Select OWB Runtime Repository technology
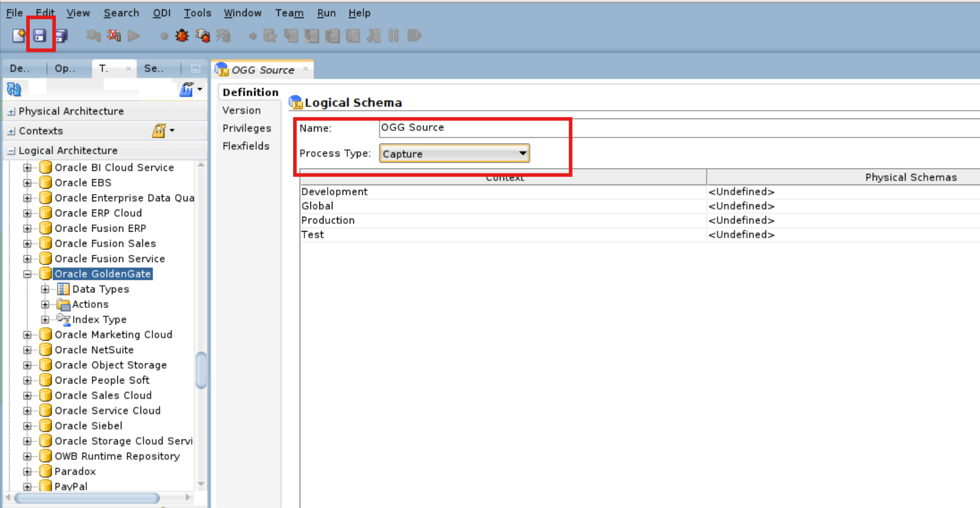980x508 pixels. pyautogui.click(x=117, y=456)
